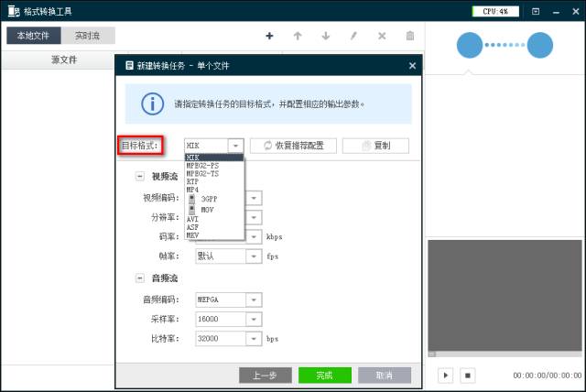Click the remove X icon in toolbar

coord(382,36)
